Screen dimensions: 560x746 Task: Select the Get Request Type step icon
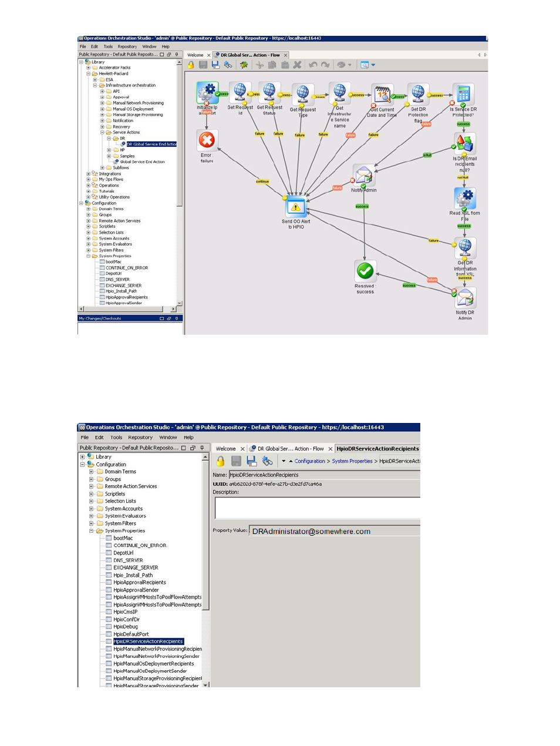[303, 95]
